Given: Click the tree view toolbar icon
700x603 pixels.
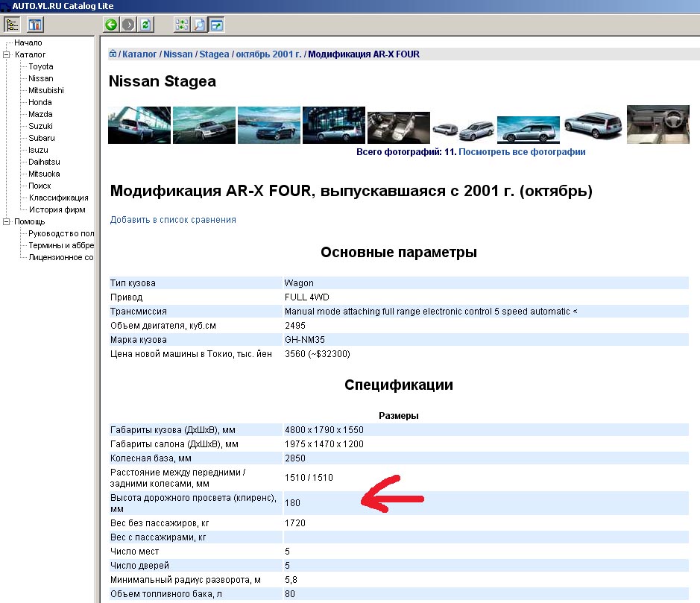Looking at the screenshot, I should (x=13, y=25).
